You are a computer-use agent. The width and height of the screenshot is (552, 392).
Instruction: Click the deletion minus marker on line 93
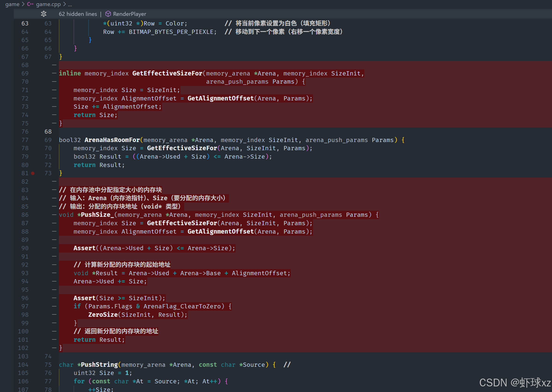[x=54, y=273]
